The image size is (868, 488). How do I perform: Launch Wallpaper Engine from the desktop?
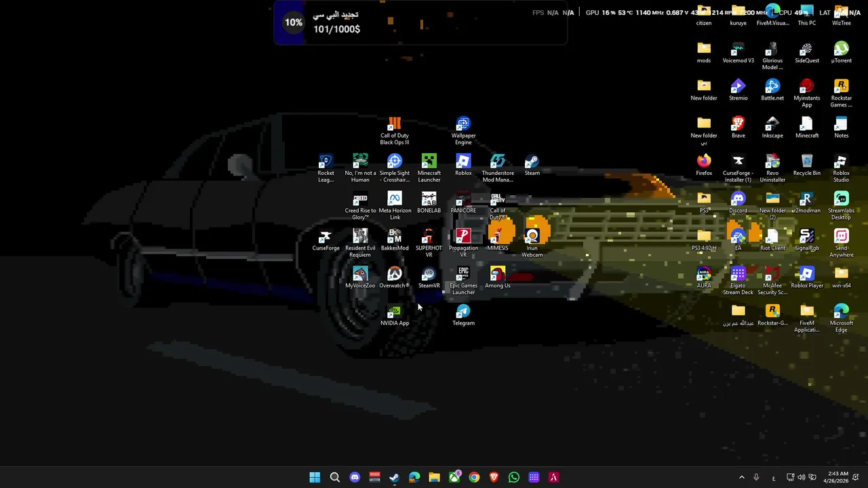(463, 131)
